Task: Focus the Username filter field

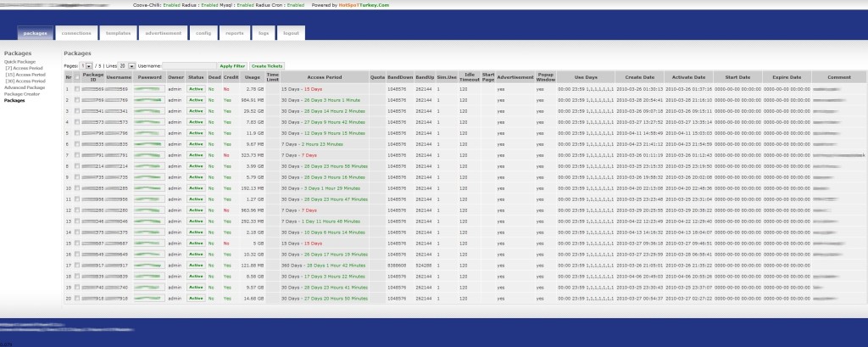Action: point(189,66)
